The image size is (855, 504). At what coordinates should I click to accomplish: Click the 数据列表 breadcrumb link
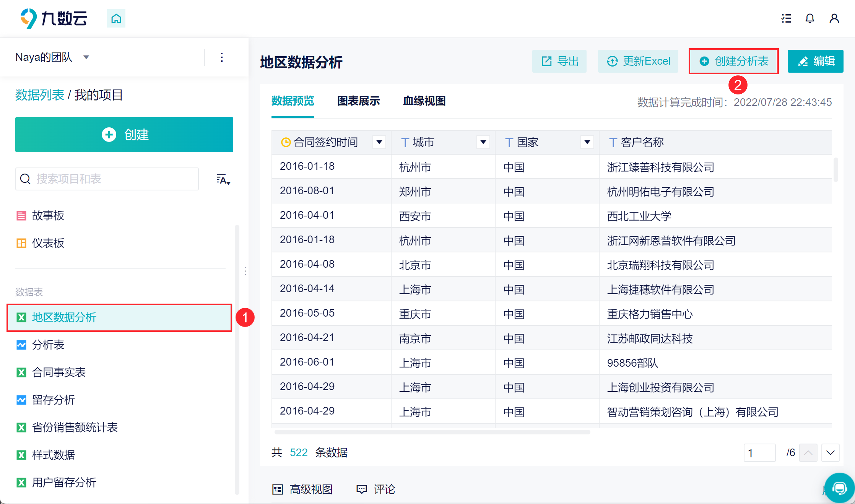coord(40,95)
